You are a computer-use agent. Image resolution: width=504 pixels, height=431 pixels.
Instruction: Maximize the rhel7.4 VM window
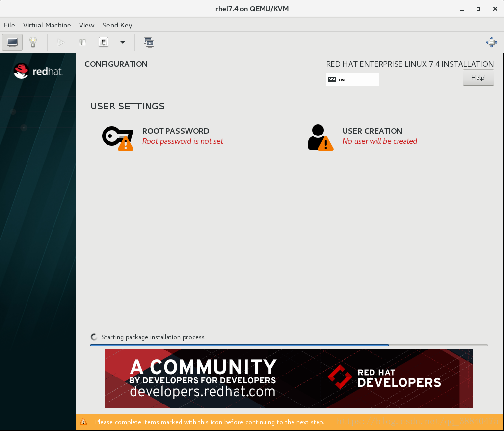(x=478, y=9)
